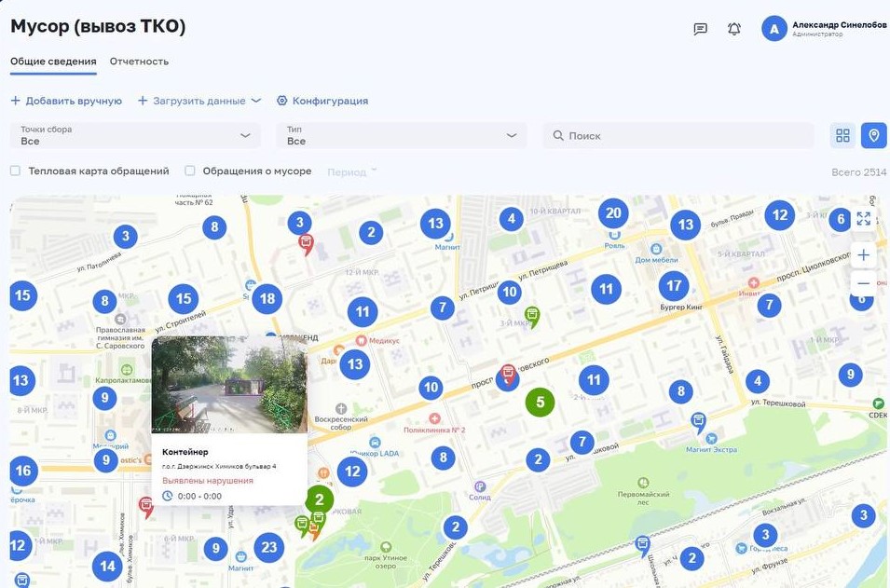Open the chat messages icon
890x588 pixels.
click(701, 29)
